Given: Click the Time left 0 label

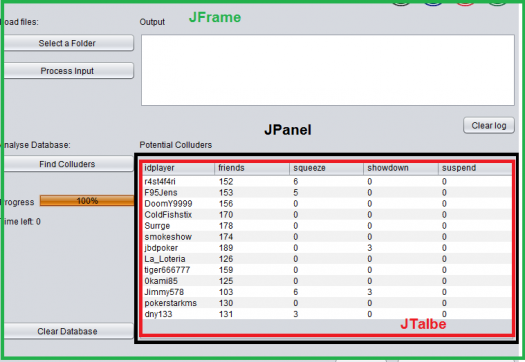Looking at the screenshot, I should coord(21,221).
